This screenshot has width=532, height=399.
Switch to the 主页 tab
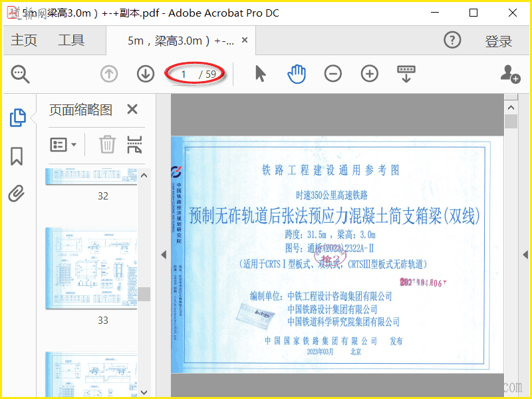pos(24,40)
